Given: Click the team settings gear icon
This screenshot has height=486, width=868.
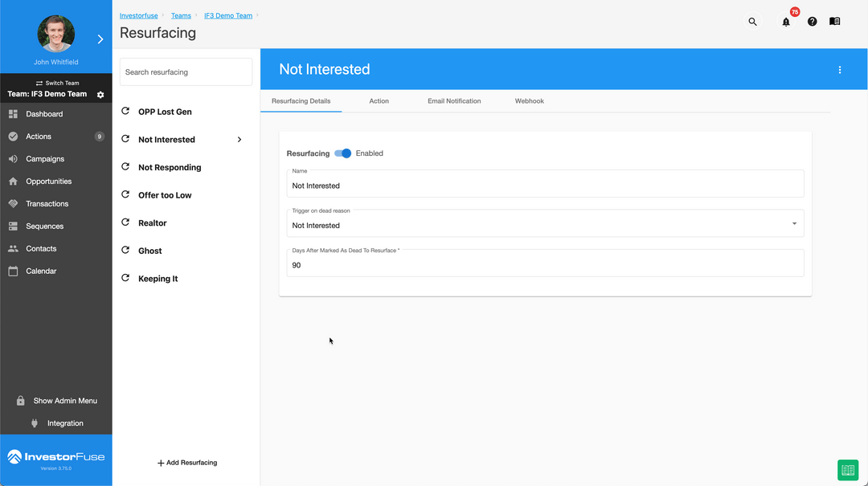Looking at the screenshot, I should pos(100,95).
